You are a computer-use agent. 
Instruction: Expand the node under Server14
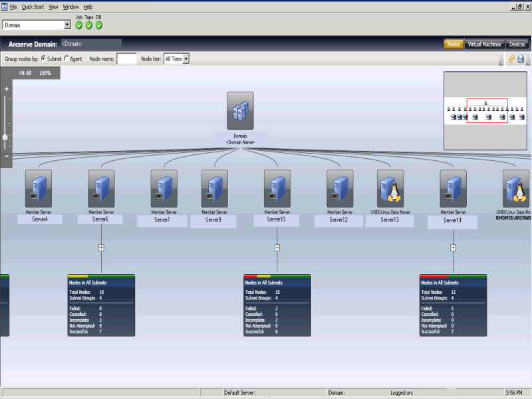click(x=453, y=248)
